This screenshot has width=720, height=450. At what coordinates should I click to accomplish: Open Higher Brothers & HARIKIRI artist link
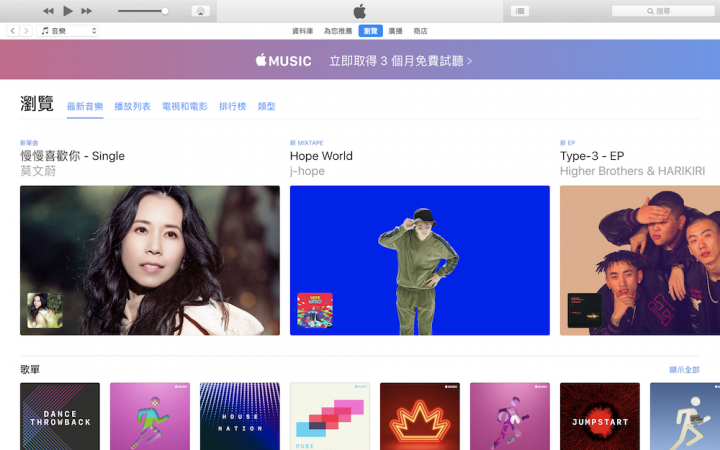[x=632, y=171]
